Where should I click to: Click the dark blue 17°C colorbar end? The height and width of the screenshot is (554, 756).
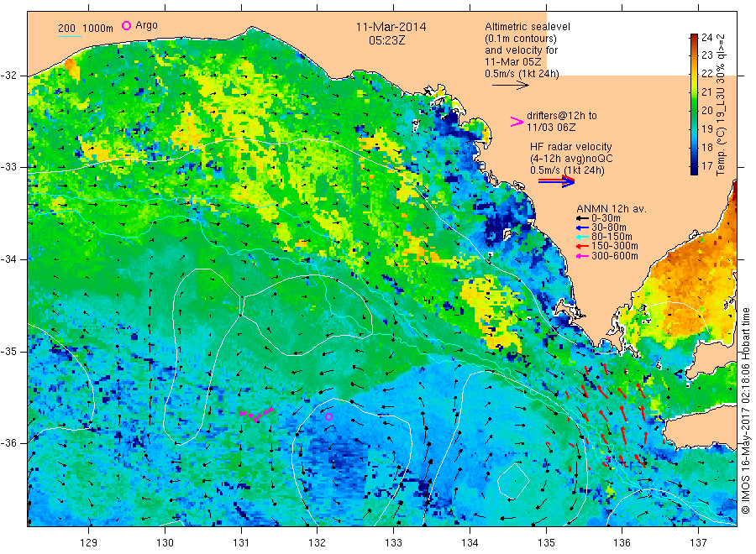point(694,170)
